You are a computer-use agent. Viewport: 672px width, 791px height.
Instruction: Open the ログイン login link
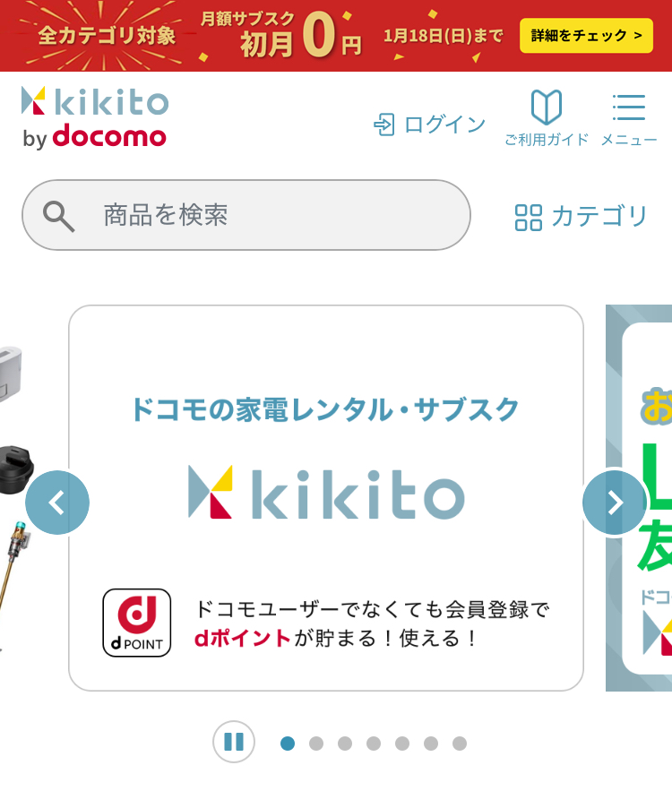(429, 125)
